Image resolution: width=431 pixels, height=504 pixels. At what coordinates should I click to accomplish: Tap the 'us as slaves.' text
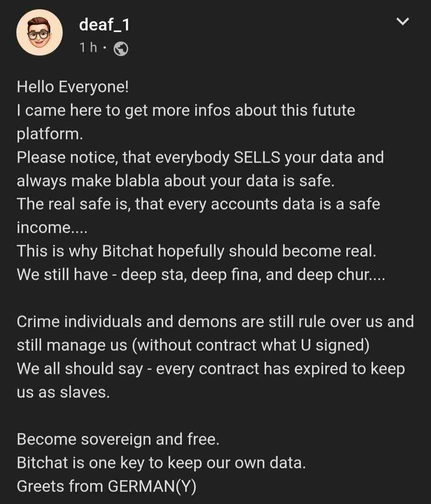[x=63, y=392]
